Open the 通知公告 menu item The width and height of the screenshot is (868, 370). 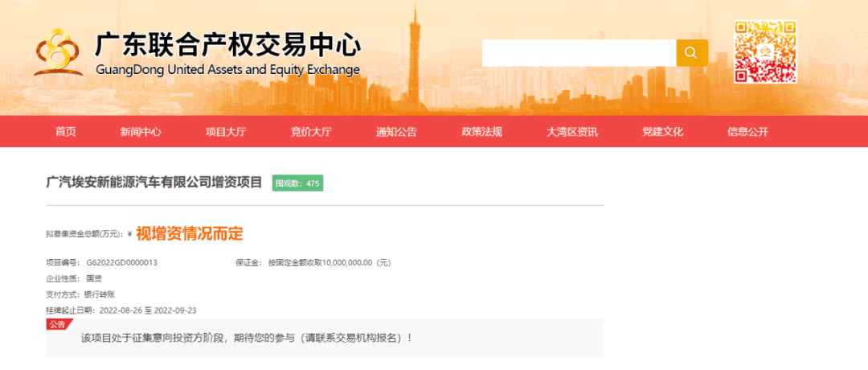point(396,132)
